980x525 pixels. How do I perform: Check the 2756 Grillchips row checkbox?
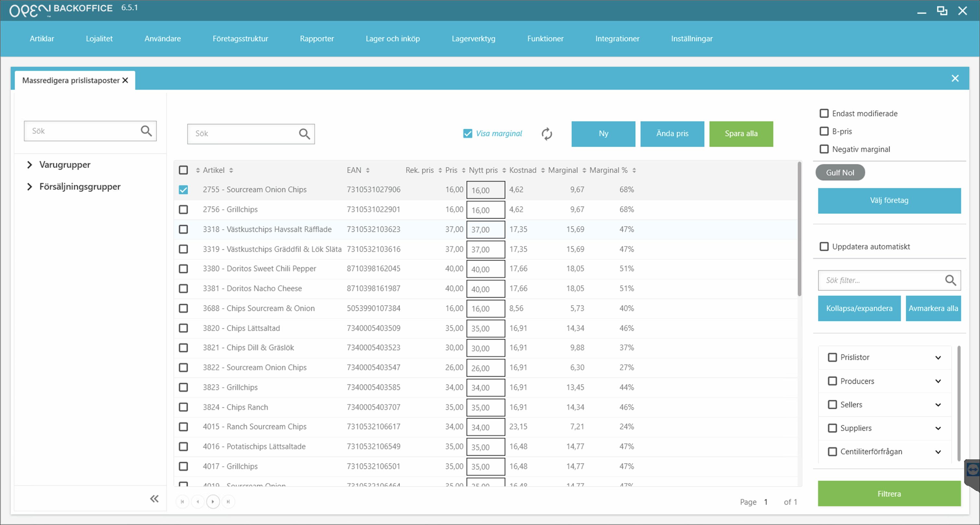pyautogui.click(x=183, y=210)
